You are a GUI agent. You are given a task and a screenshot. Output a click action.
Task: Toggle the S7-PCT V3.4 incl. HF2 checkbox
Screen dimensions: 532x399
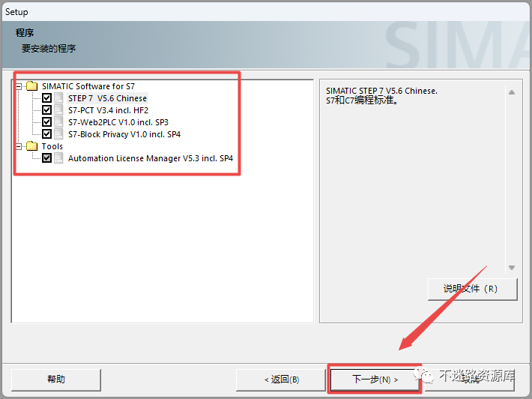(x=46, y=110)
